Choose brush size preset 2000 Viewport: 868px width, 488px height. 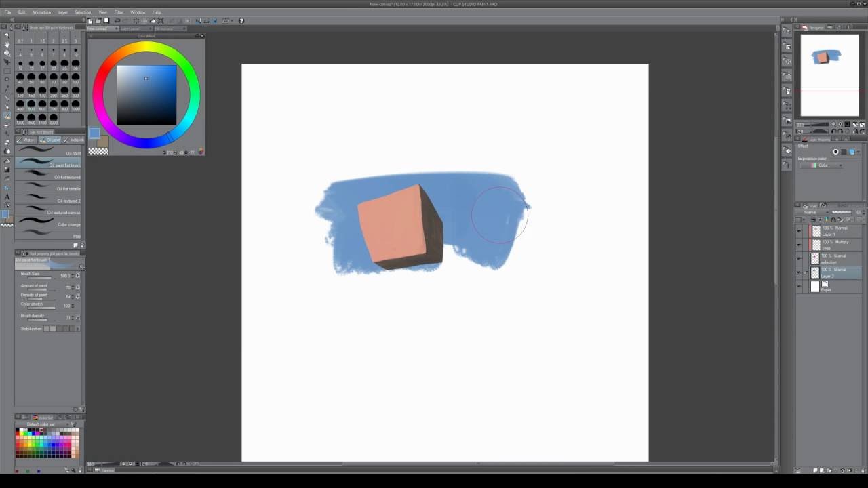pyautogui.click(x=53, y=117)
